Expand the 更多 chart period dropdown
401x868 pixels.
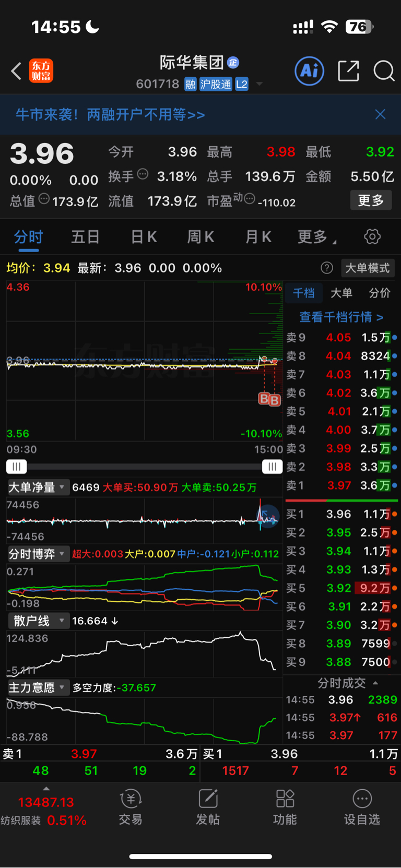pyautogui.click(x=316, y=237)
